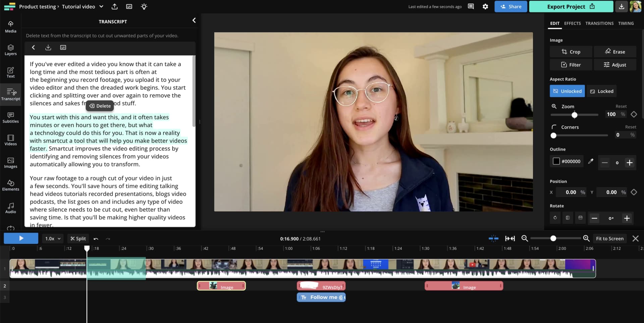Expand the Tutorial video project dropdown
644x323 pixels.
pyautogui.click(x=101, y=7)
